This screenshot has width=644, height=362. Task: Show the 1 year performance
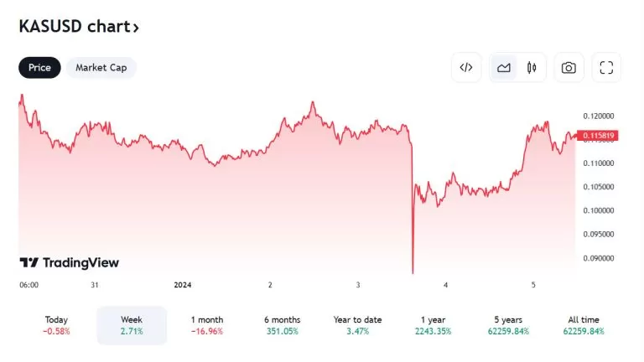433,325
